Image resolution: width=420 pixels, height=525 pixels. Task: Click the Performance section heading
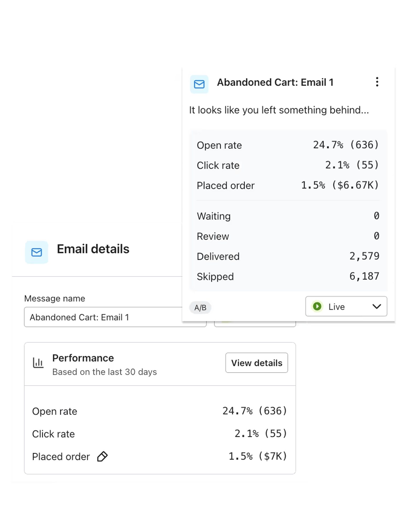83,358
